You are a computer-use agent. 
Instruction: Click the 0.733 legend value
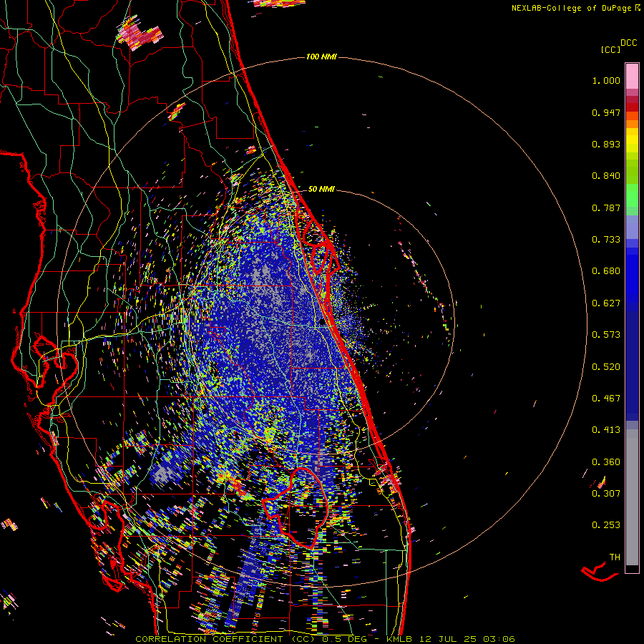point(606,240)
